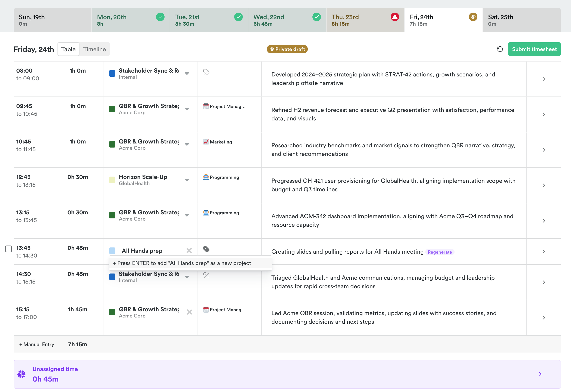Clear the All Hands prep project with X
The width and height of the screenshot is (571, 392).
coord(189,250)
